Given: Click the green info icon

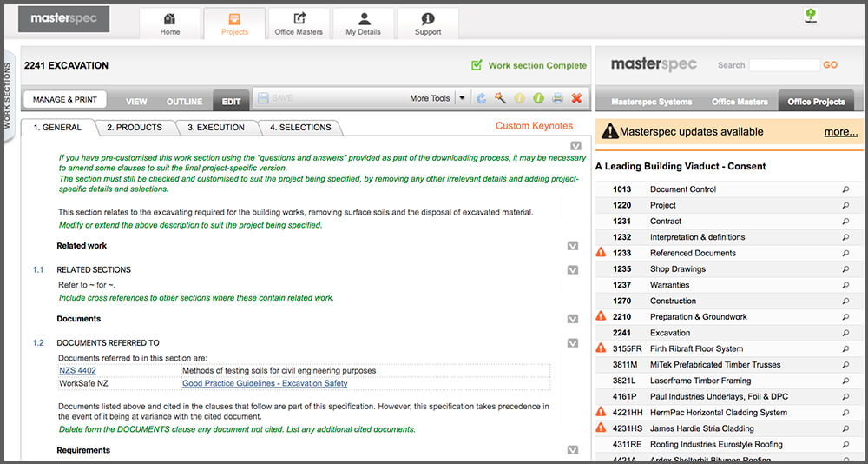Looking at the screenshot, I should pyautogui.click(x=538, y=99).
